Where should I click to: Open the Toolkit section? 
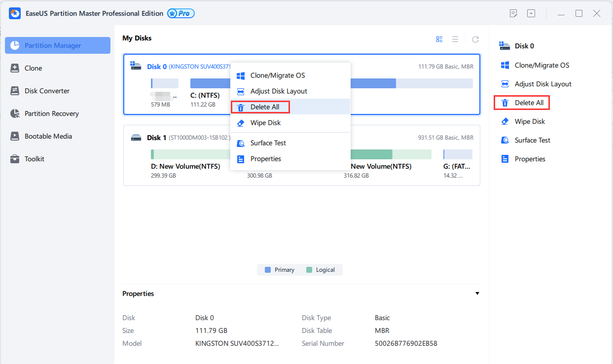tap(35, 159)
